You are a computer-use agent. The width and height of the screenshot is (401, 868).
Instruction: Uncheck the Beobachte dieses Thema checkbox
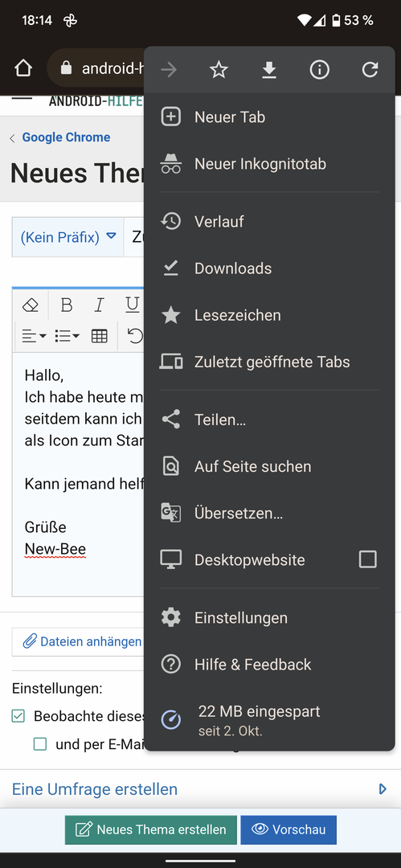[x=18, y=716]
